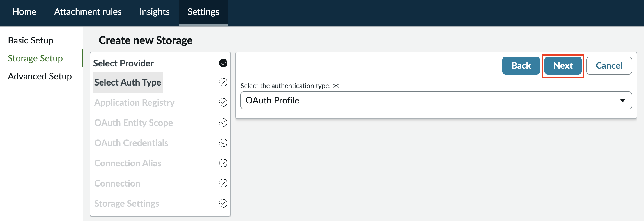
Task: Switch to the Insights tab
Action: coord(155,12)
